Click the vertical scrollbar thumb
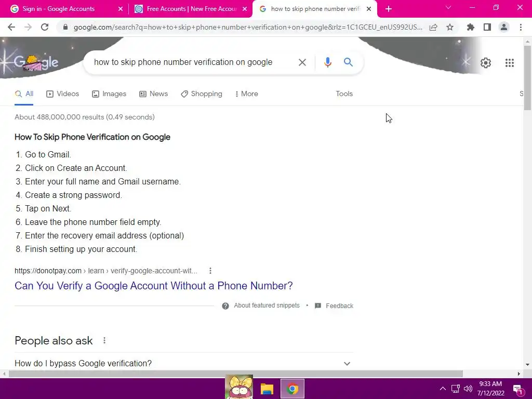This screenshot has width=532, height=399. pyautogui.click(x=527, y=77)
